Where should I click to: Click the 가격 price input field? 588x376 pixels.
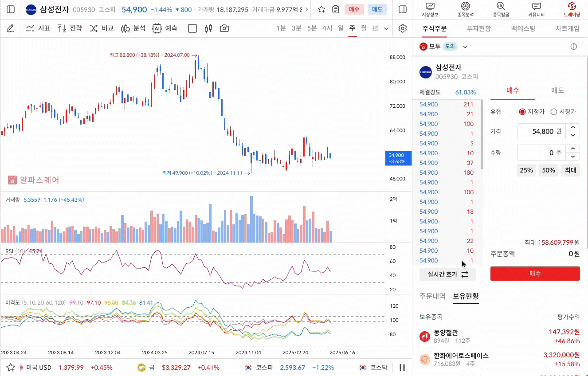coord(542,131)
